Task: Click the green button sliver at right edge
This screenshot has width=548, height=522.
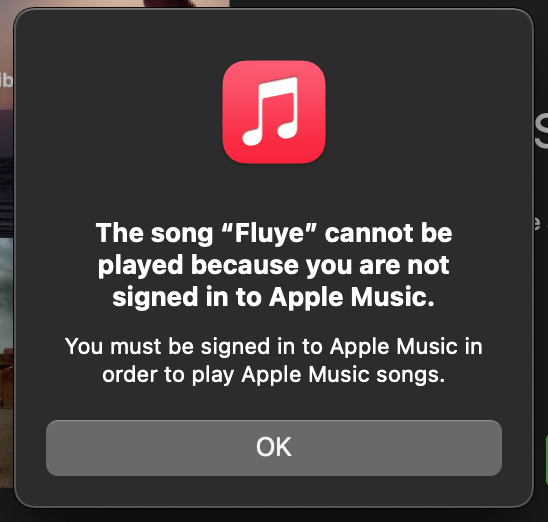Action: (546, 460)
